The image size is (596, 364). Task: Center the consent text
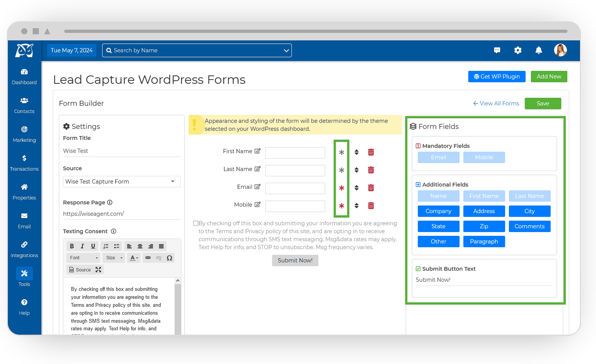tap(140, 246)
